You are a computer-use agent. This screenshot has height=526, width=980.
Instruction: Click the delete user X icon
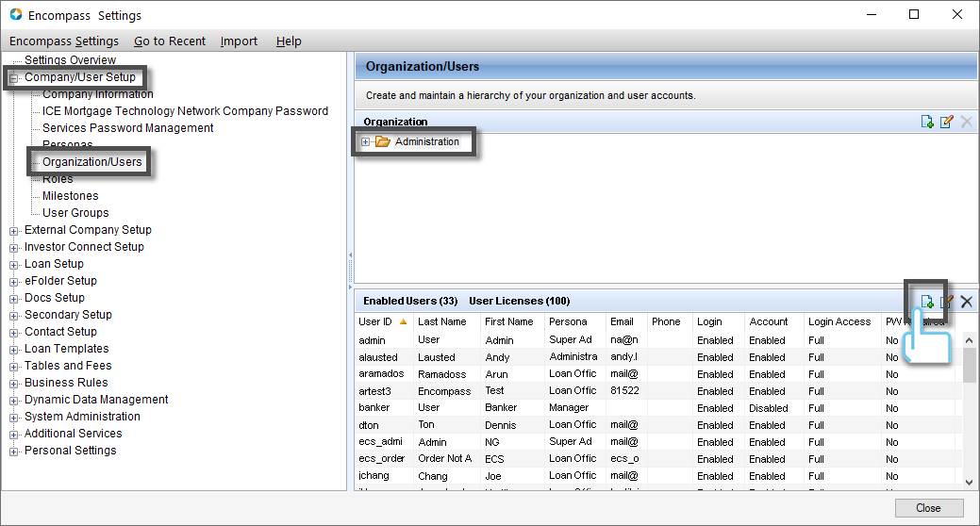pos(966,302)
